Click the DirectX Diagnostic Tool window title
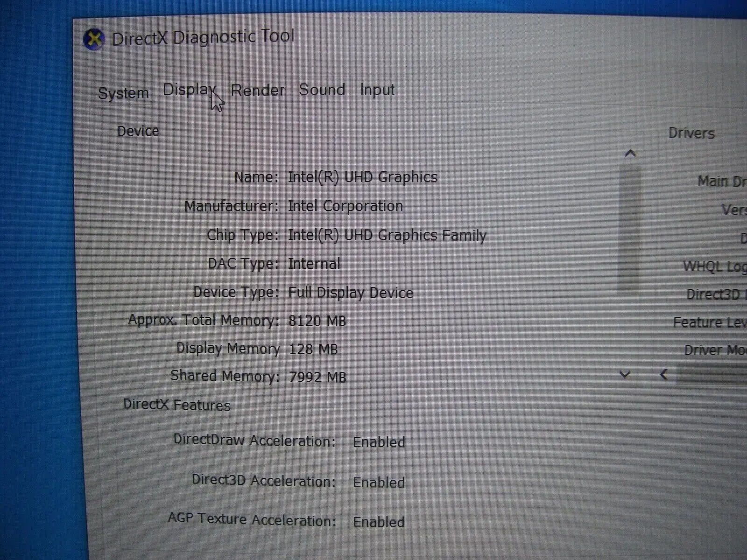 [203, 37]
